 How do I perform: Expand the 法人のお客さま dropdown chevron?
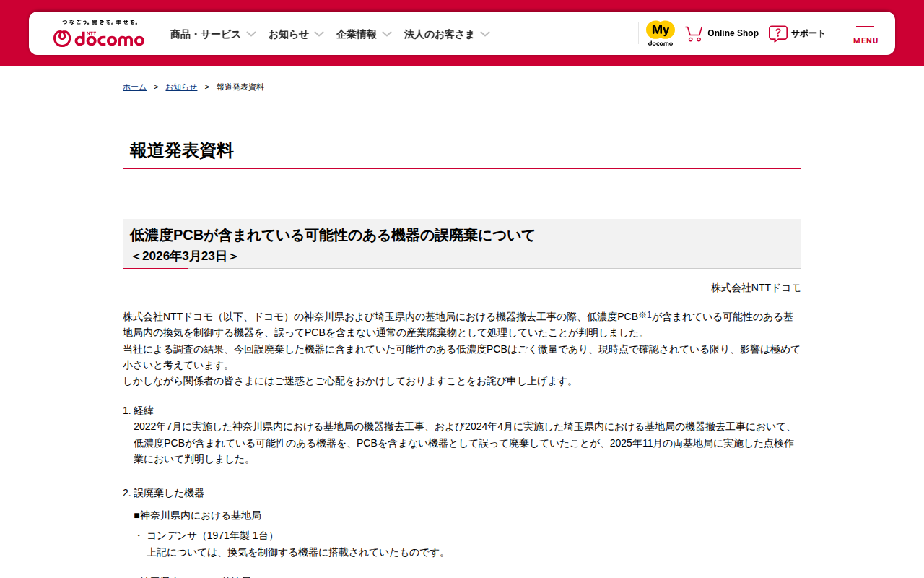(x=485, y=34)
